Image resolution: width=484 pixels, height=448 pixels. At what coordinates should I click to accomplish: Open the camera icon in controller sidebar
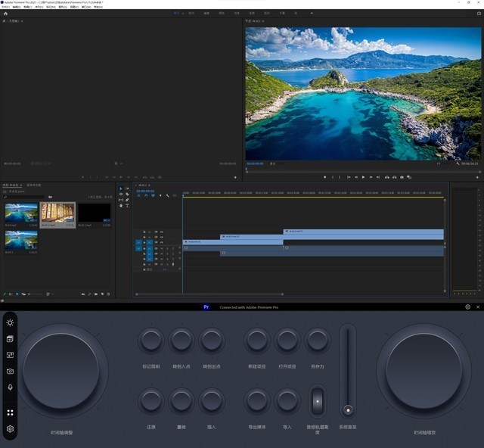[11, 372]
